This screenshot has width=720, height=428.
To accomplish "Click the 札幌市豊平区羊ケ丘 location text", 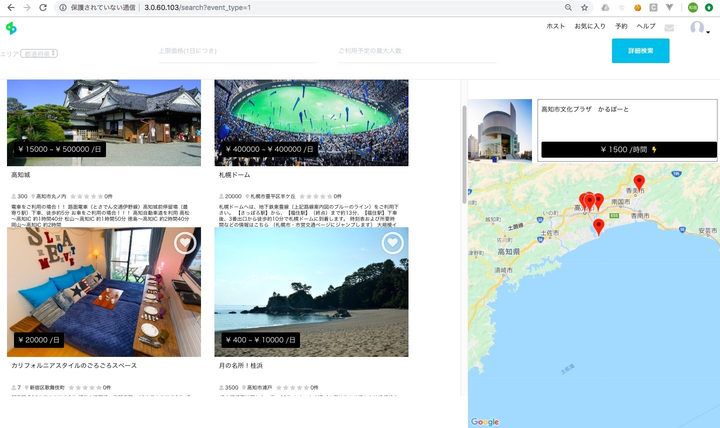I will pyautogui.click(x=273, y=196).
